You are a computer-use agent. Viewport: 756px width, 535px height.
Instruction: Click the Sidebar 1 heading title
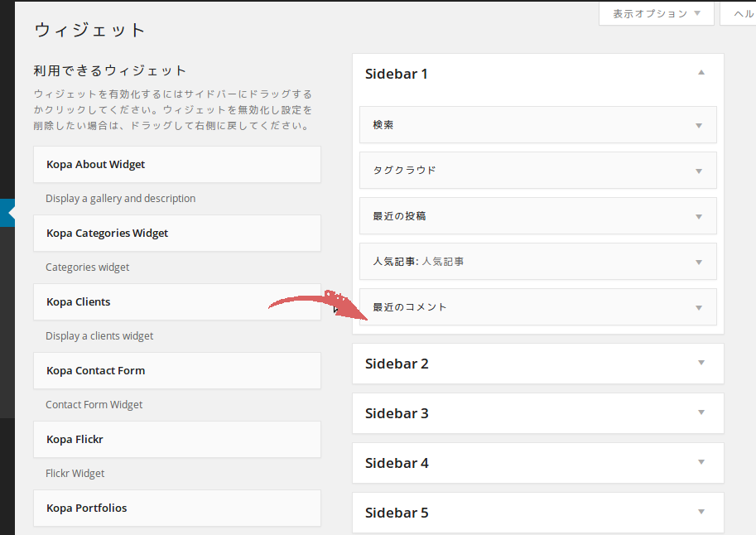[397, 74]
